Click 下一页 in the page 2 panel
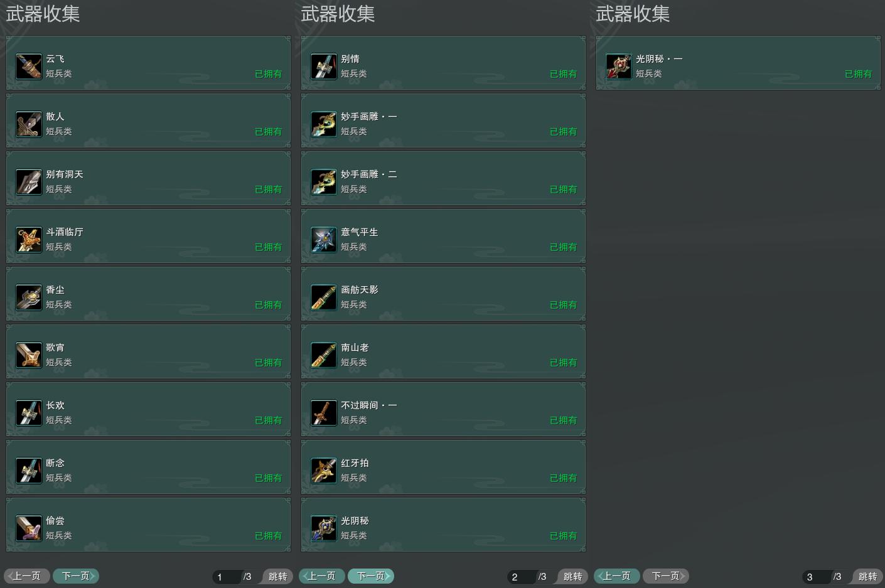The image size is (885, 588). [x=371, y=576]
